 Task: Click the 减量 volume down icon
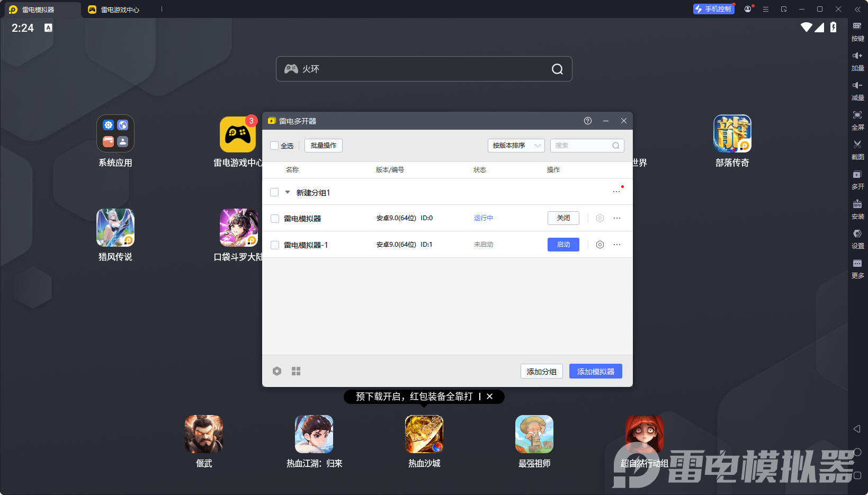(x=858, y=91)
